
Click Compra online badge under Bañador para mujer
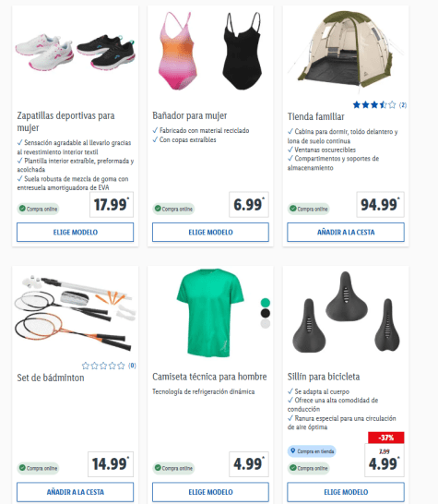click(x=173, y=209)
